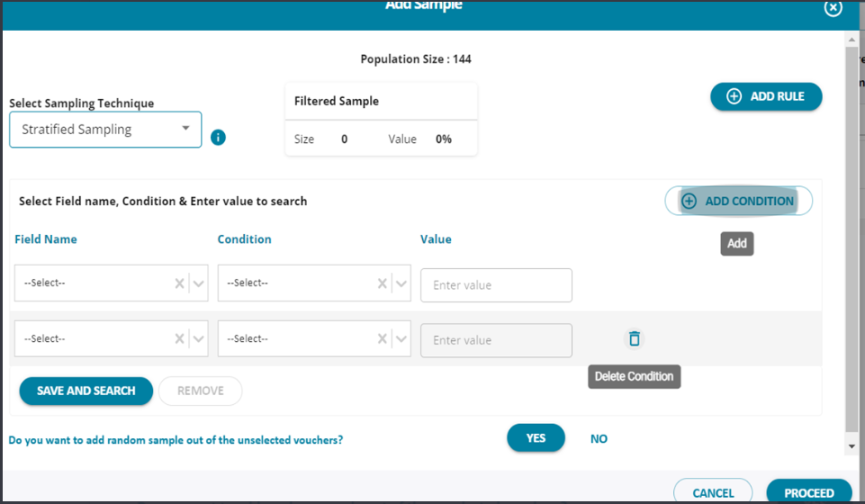Choose NO for adding random sample
865x504 pixels.
[599, 438]
